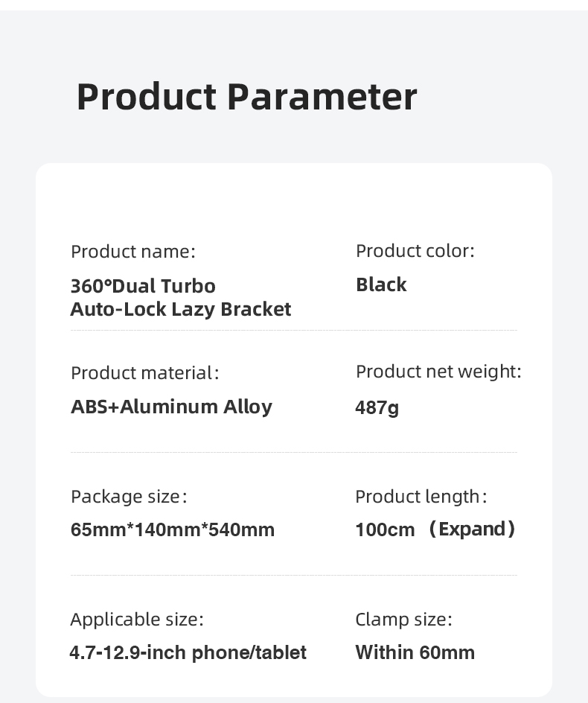Click the 'Product net weight:' label
Screen dimensions: 588x703
click(438, 372)
